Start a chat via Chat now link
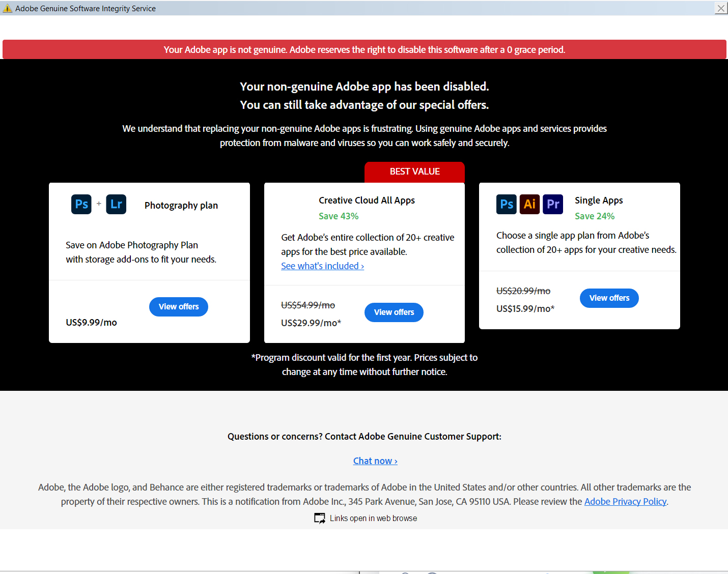Image resolution: width=728 pixels, height=574 pixels. pos(375,461)
